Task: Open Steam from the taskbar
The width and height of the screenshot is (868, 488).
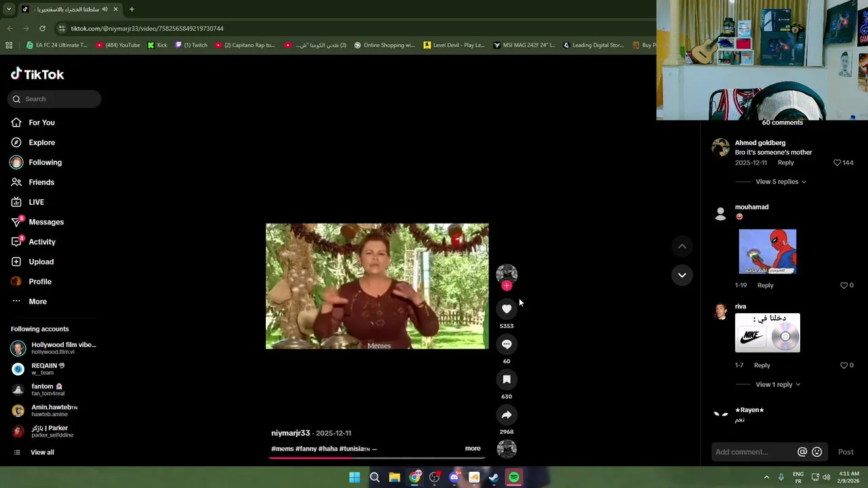Action: click(494, 478)
